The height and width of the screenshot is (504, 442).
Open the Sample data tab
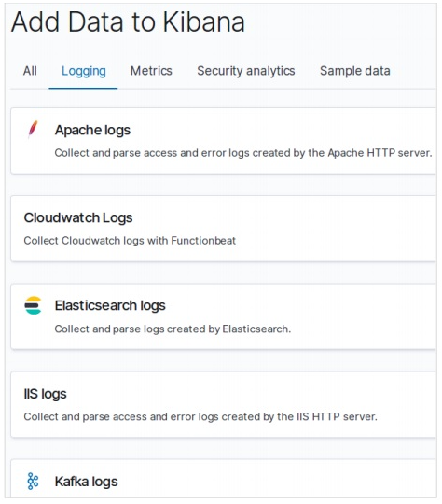click(x=355, y=71)
